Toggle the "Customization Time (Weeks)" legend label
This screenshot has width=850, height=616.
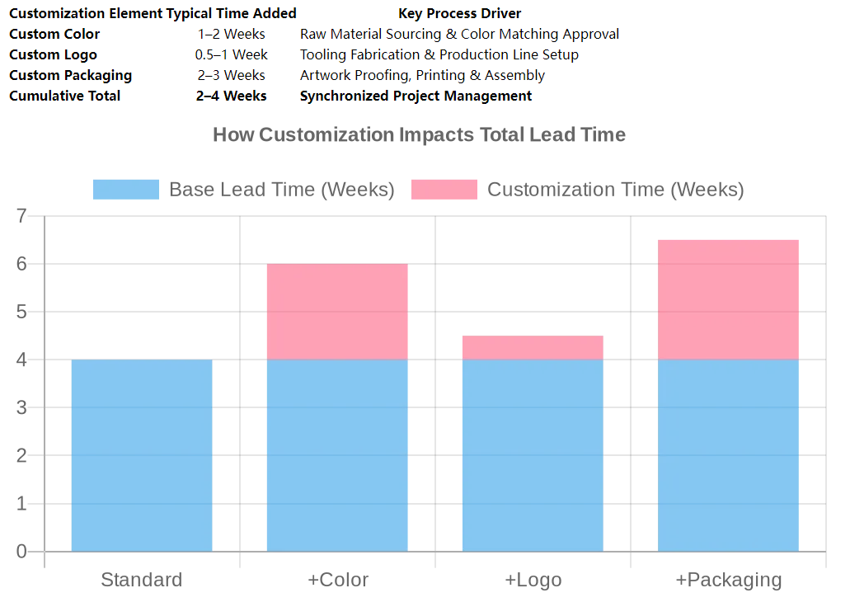[x=615, y=190]
